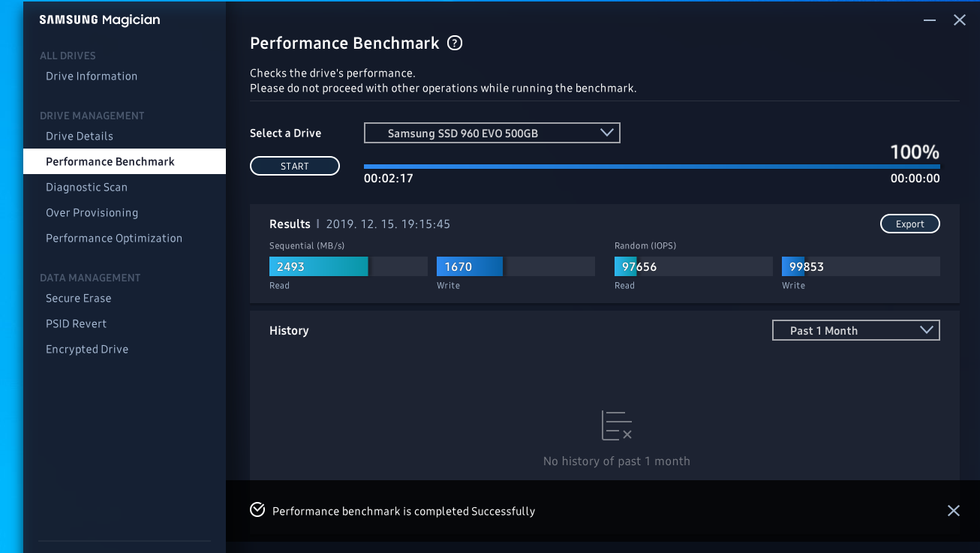Viewport: 980px width, 553px height.
Task: Click the random read 97656 bar
Action: point(693,266)
